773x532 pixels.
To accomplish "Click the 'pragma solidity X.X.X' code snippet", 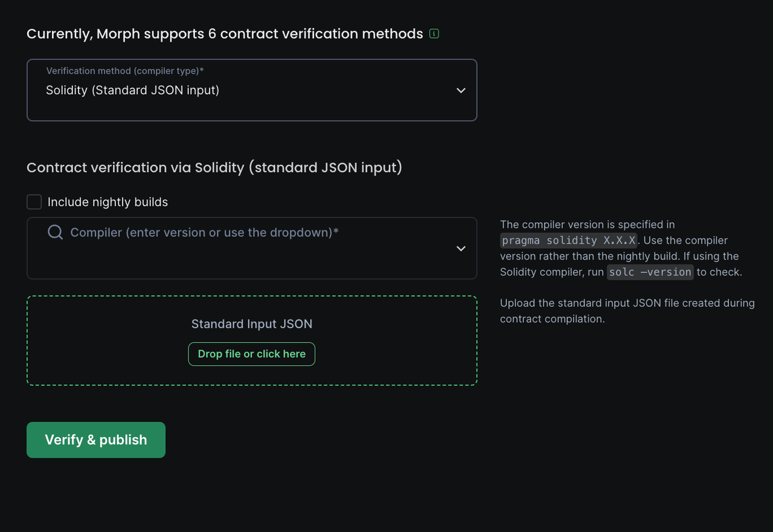I will [x=568, y=240].
